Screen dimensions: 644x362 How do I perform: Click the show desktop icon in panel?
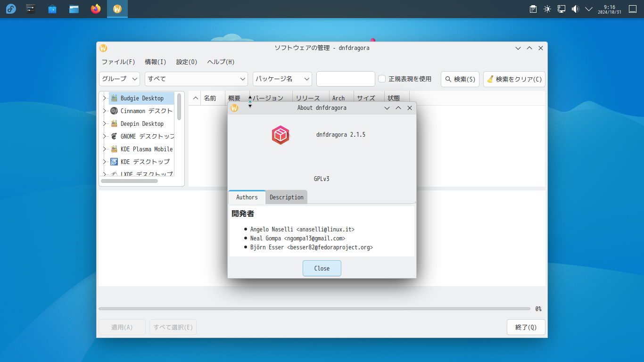click(x=633, y=9)
